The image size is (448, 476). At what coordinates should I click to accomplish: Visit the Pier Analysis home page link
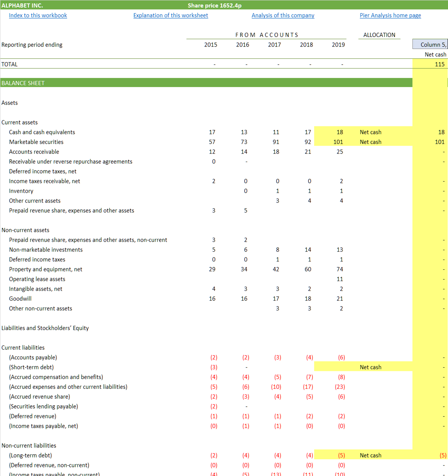tap(390, 15)
